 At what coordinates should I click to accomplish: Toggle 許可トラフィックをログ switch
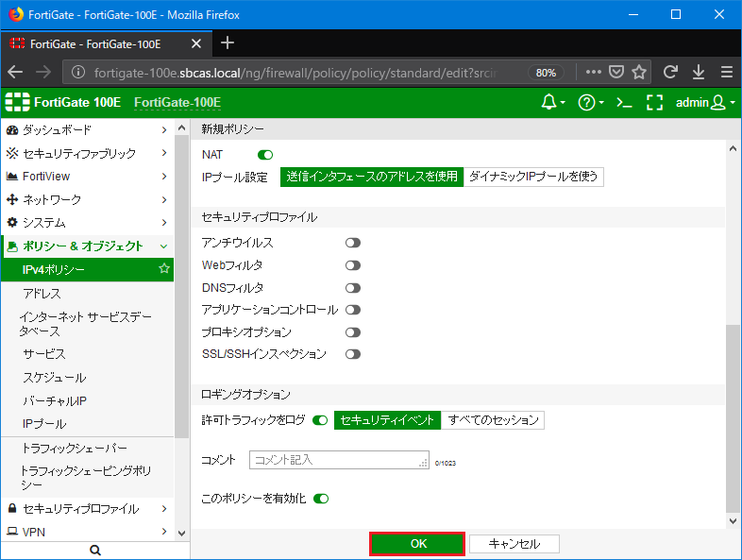pyautogui.click(x=320, y=420)
